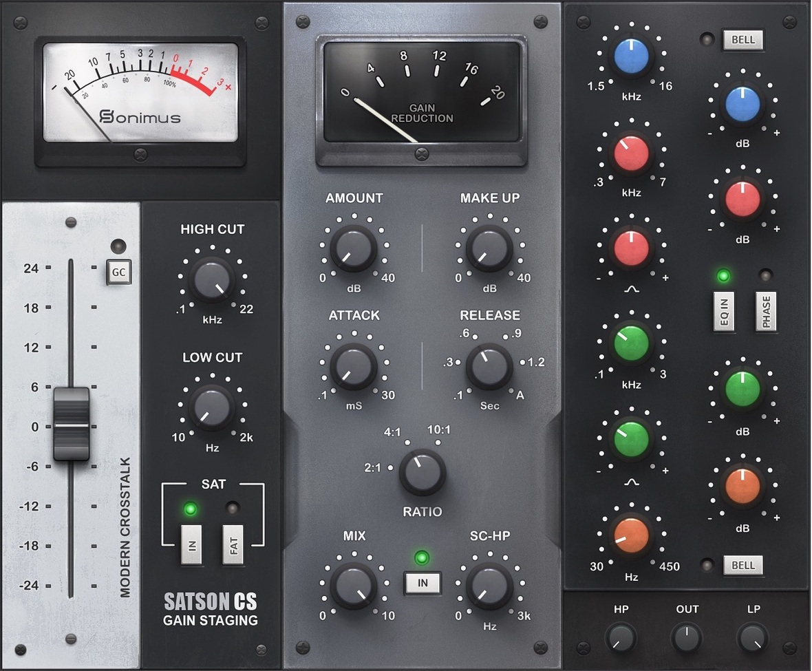Click the green dB gain knob
Image resolution: width=812 pixels, height=671 pixels.
[x=742, y=390]
